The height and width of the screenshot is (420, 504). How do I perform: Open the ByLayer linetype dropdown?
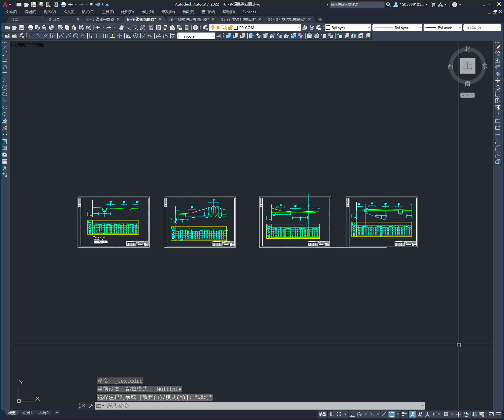click(398, 28)
